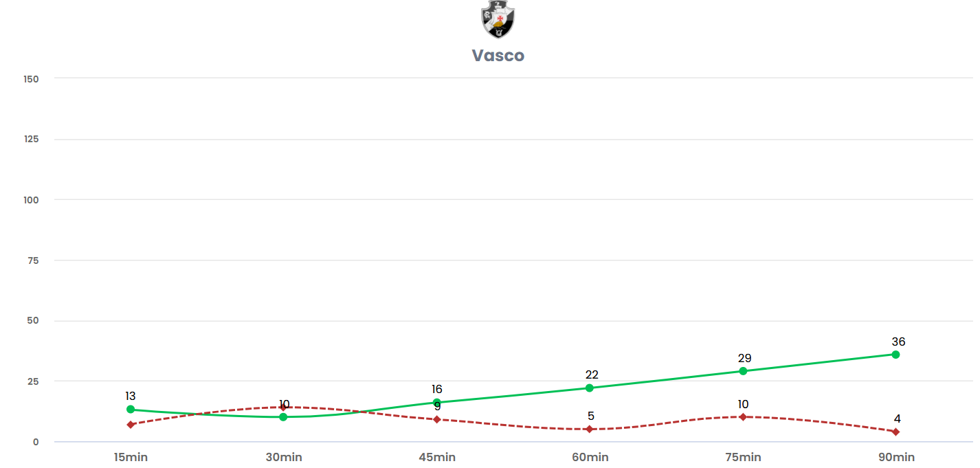
Task: Click the green data point at 45min
Action: point(436,403)
